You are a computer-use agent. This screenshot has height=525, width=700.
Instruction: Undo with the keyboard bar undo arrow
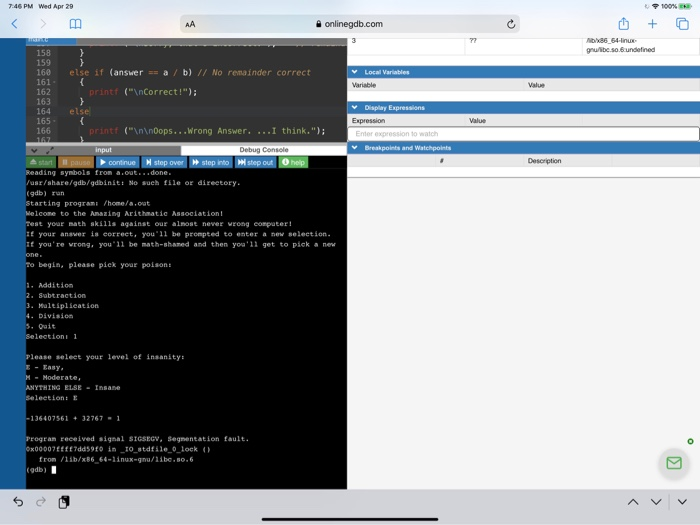[x=18, y=502]
